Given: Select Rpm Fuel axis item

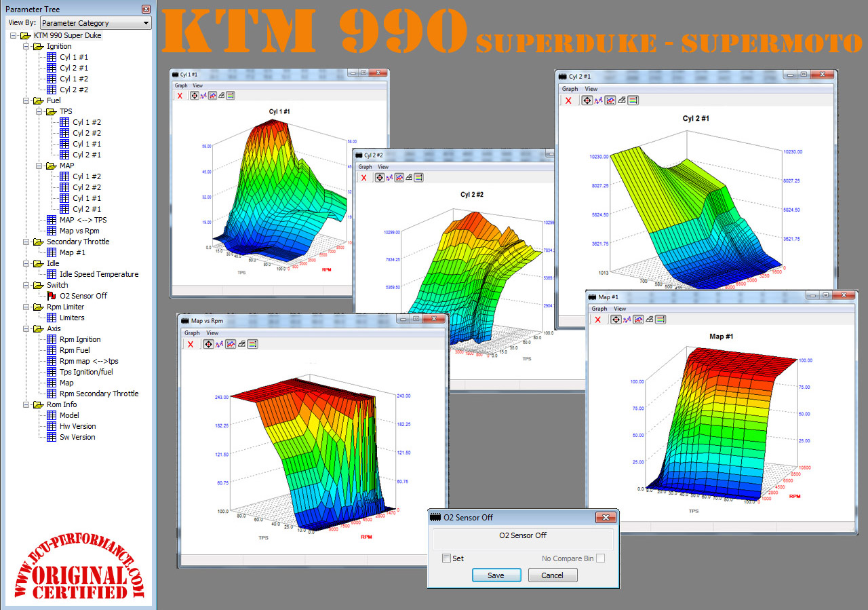Looking at the screenshot, I should coord(75,350).
